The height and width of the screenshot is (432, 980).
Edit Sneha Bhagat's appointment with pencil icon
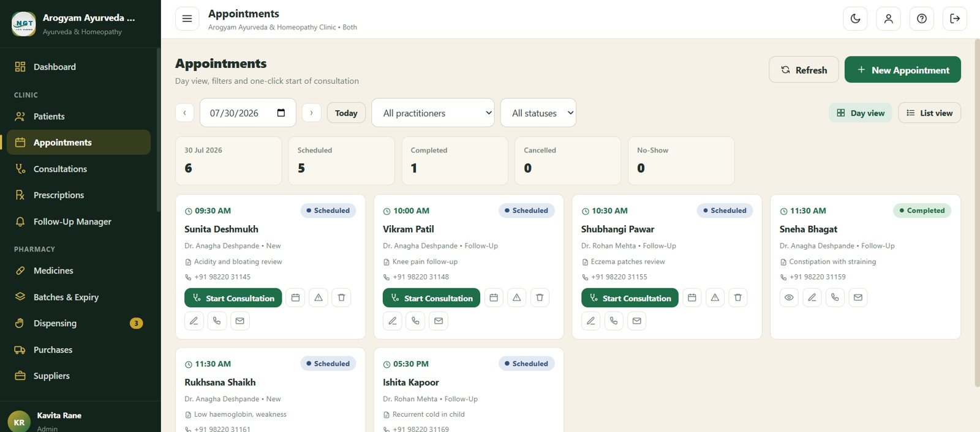pyautogui.click(x=812, y=297)
